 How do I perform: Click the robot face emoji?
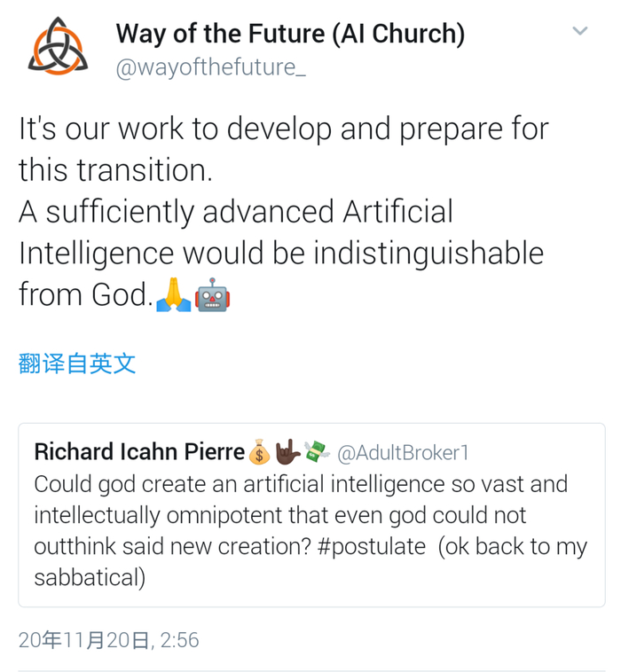213,295
